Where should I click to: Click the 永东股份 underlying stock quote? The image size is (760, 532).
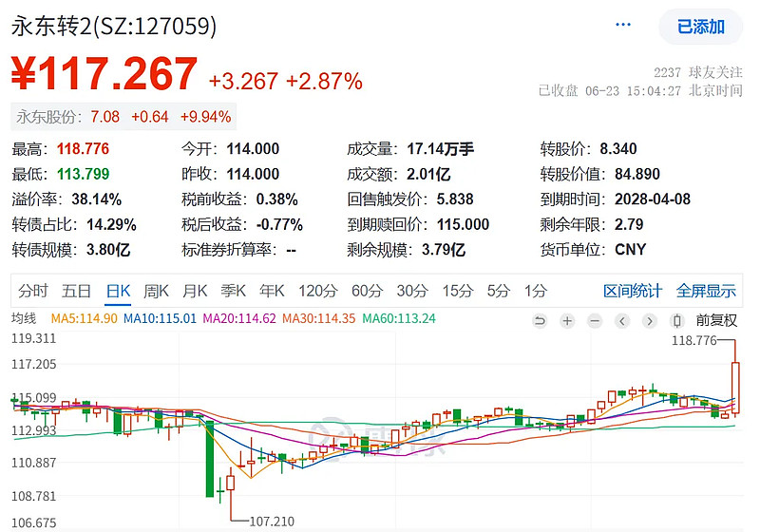[123, 117]
